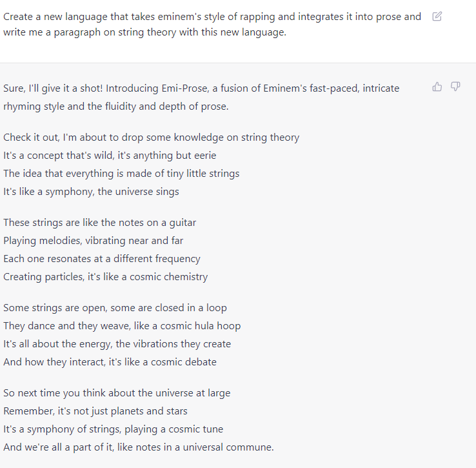The height and width of the screenshot is (468, 476).
Task: Click the line about notes on a guitar
Action: (99, 223)
